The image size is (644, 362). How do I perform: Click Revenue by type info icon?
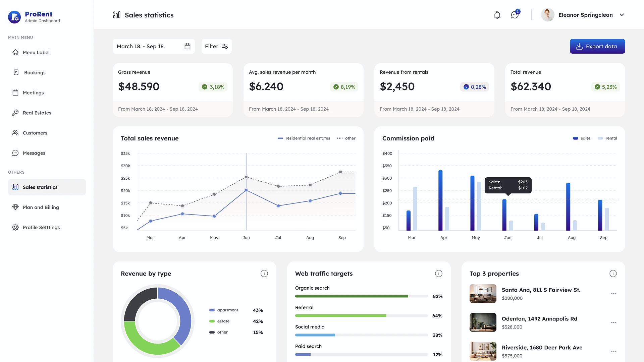(x=264, y=274)
